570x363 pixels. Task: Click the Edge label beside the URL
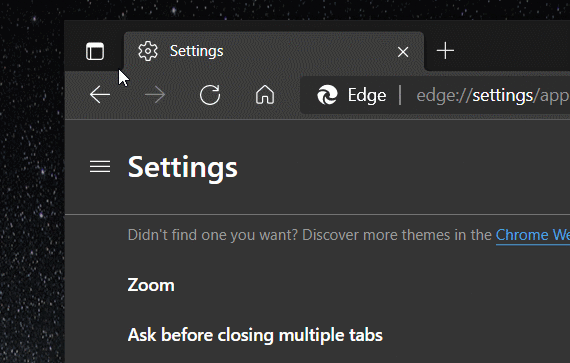[367, 95]
